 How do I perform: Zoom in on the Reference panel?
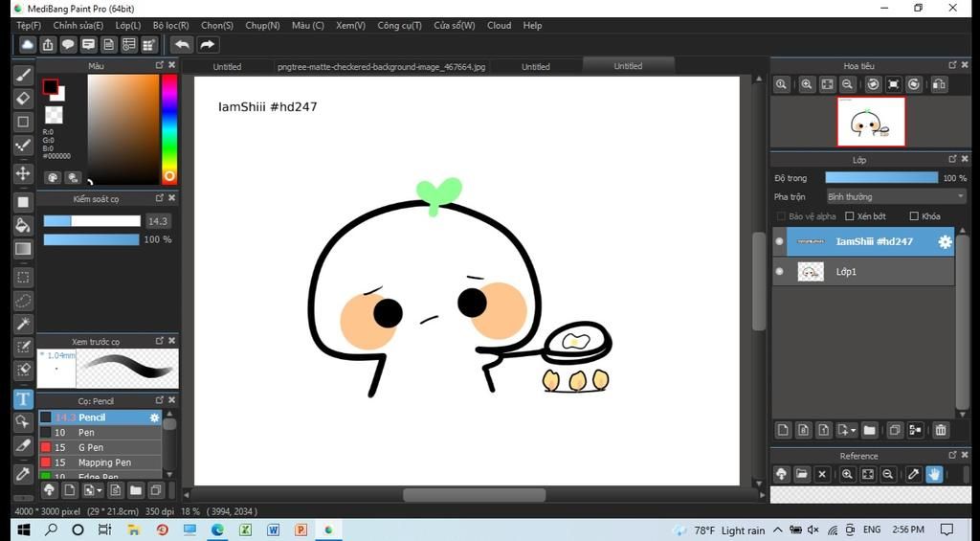point(847,474)
